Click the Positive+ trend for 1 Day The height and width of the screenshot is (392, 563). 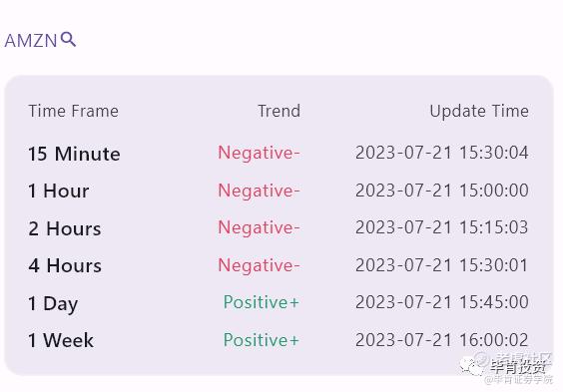[261, 302]
